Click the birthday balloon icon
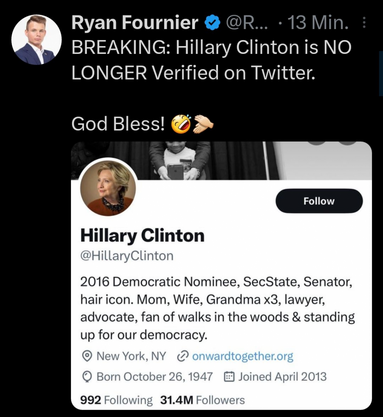383x417 pixels. point(87,377)
